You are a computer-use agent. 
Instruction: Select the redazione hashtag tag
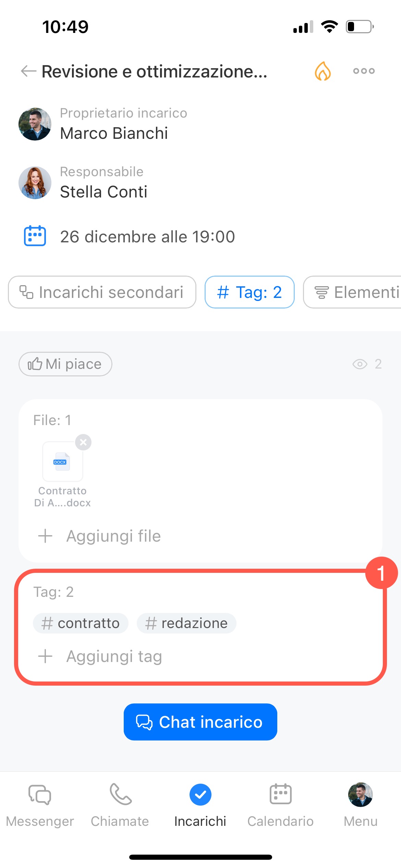click(x=186, y=623)
